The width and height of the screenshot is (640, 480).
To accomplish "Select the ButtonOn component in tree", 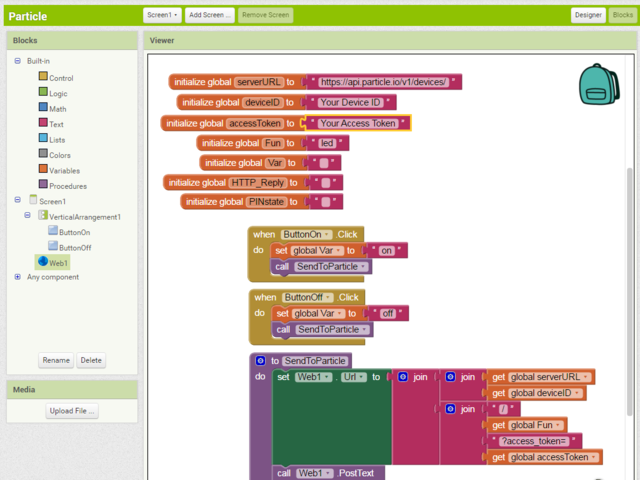I will (x=74, y=232).
